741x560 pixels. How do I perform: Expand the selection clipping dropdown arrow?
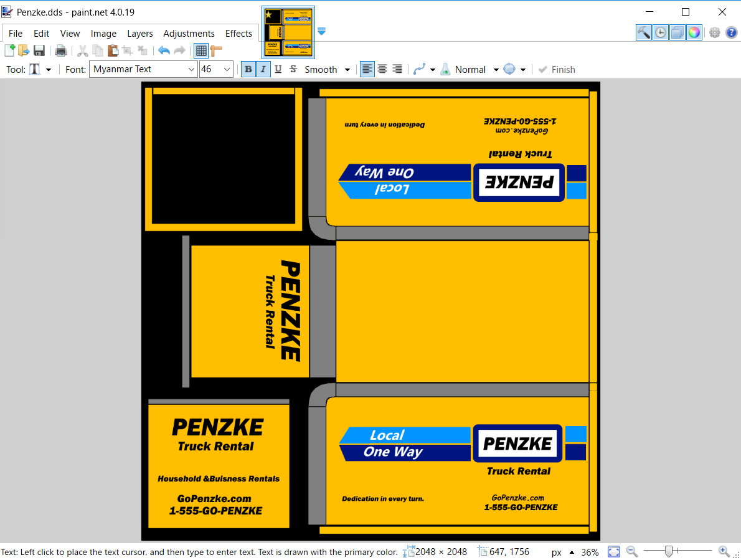coord(522,70)
